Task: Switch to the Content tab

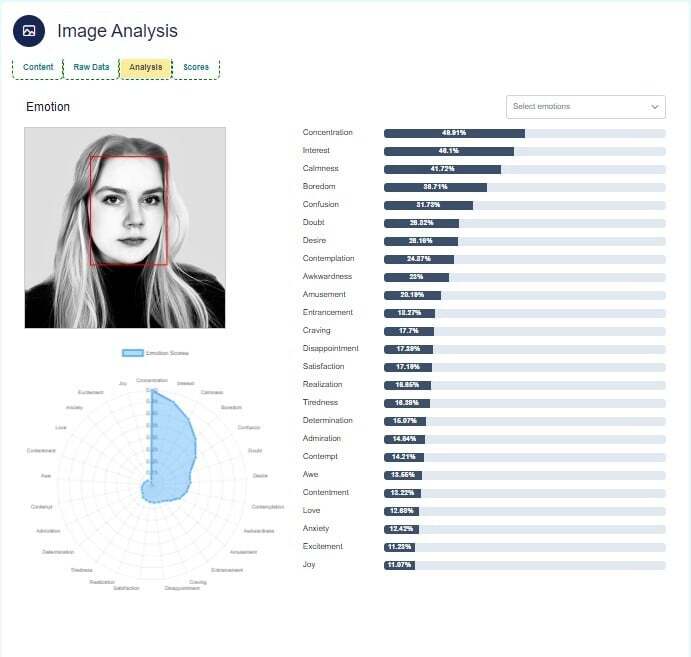Action: point(38,67)
